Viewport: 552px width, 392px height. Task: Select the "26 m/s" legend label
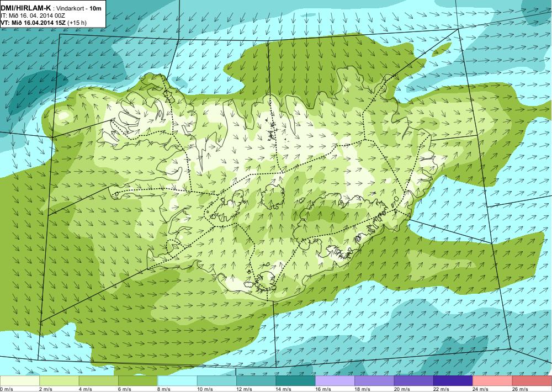(x=521, y=389)
